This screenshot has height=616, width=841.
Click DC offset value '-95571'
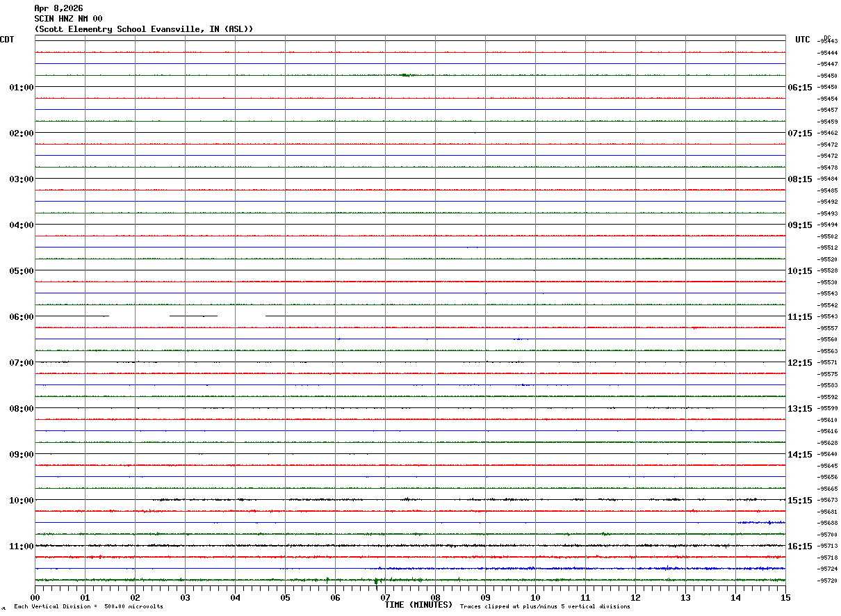[828, 362]
